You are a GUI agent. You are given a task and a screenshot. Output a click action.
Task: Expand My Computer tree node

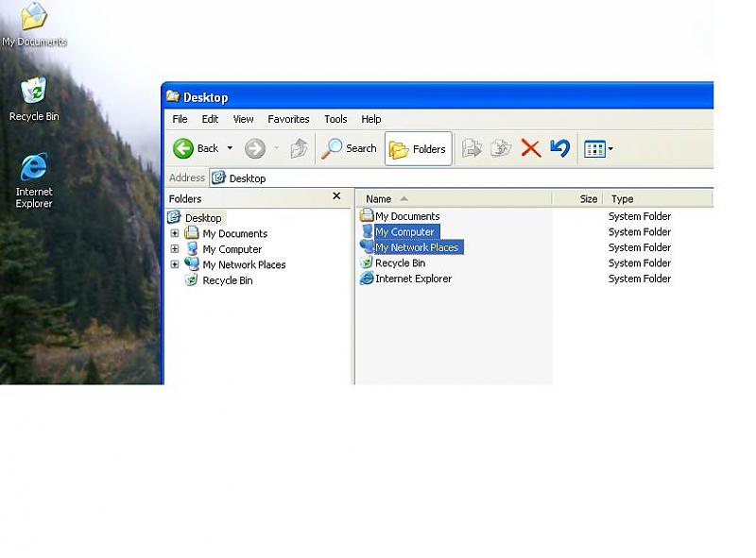click(175, 249)
